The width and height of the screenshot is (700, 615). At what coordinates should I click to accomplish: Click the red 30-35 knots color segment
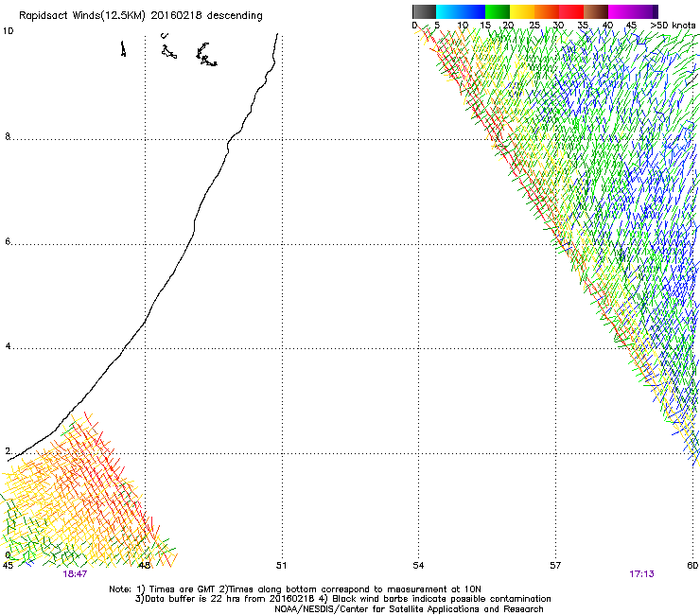click(x=571, y=11)
